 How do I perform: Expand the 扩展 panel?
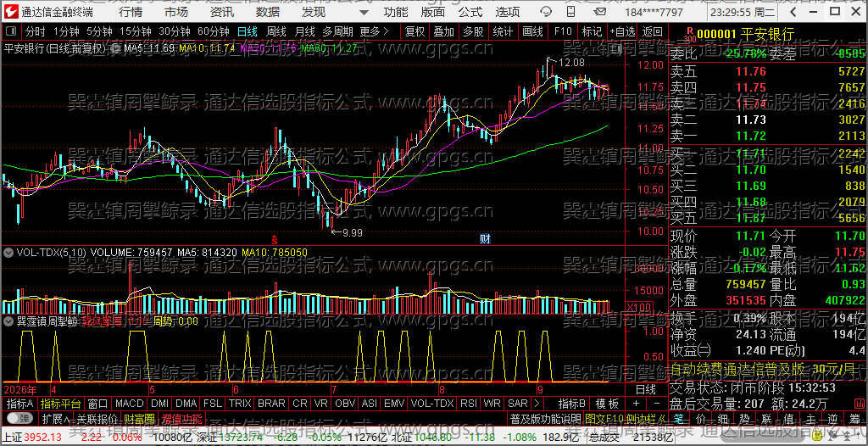tap(56, 418)
